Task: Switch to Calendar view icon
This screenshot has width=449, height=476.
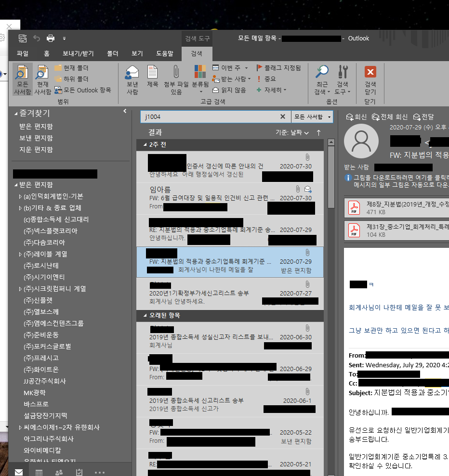Action: [39, 472]
